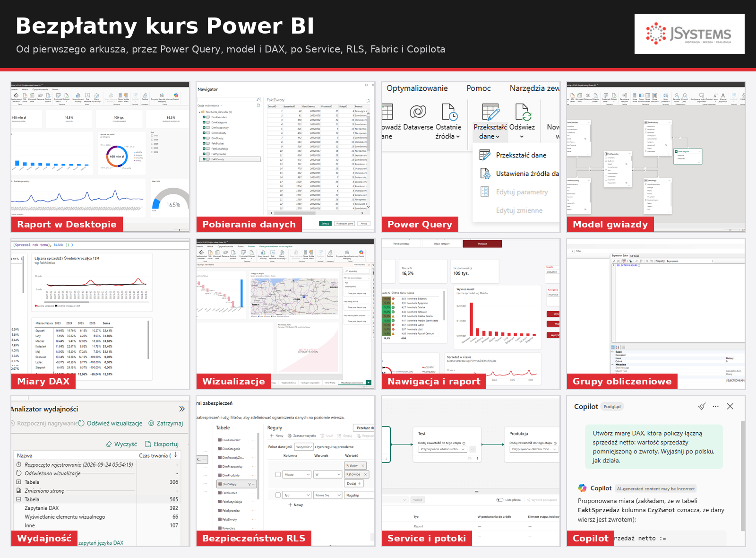
Task: Remove the Katowice value with its X
Action: tap(366, 474)
